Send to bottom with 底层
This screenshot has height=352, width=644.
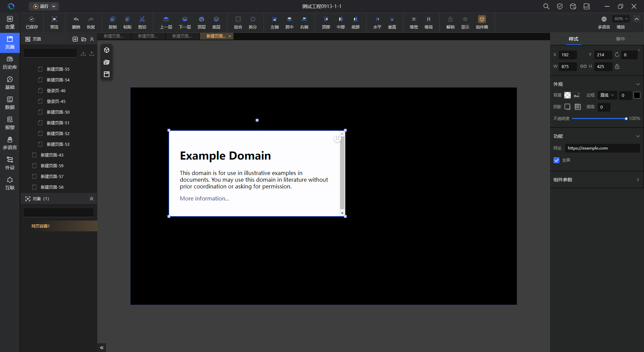[216, 22]
